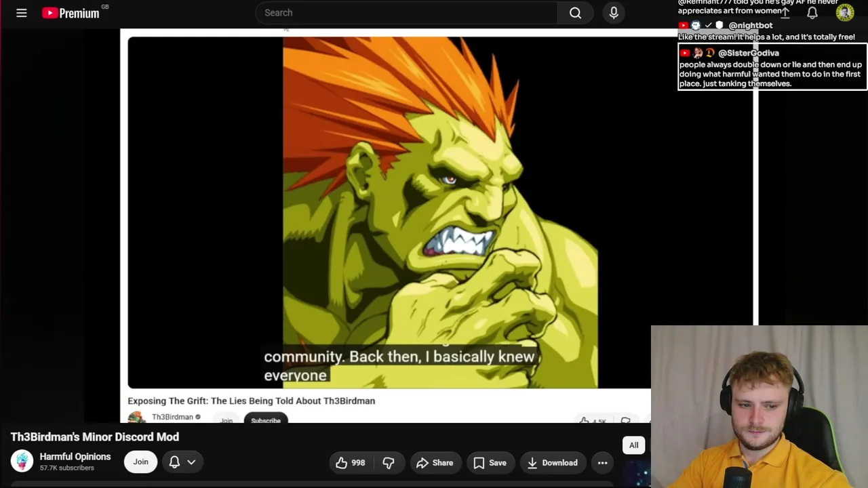Click the streamer webcam overlay
The height and width of the screenshot is (488, 868).
tap(759, 407)
